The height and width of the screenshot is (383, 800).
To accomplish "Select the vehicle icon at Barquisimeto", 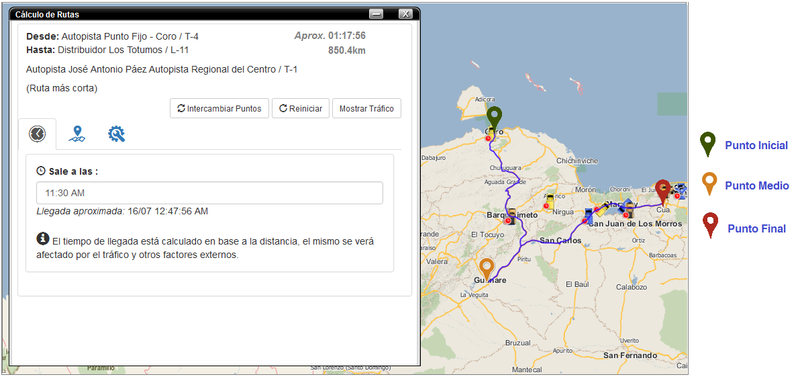I will [x=511, y=216].
